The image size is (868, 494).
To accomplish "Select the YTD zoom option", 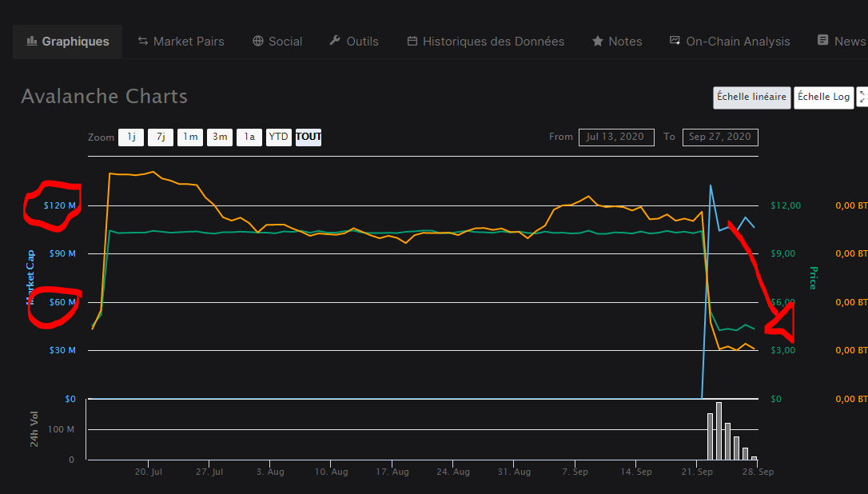I will click(x=278, y=137).
